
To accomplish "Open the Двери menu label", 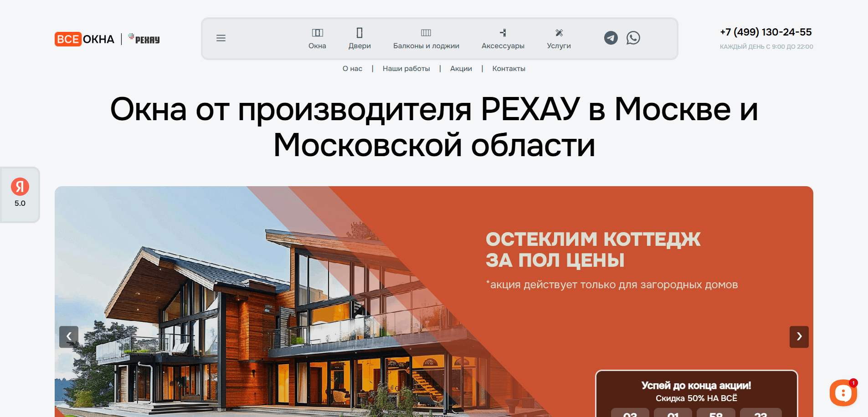I will click(x=360, y=46).
